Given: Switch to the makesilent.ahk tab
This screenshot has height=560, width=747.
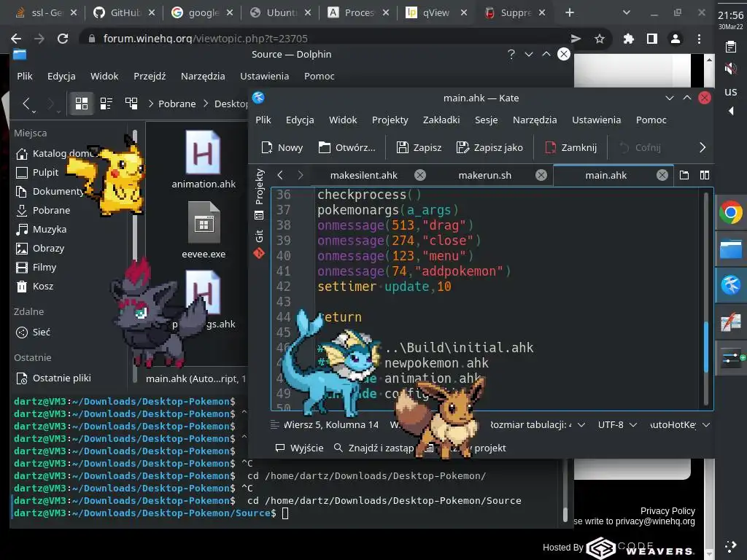Looking at the screenshot, I should coord(363,175).
